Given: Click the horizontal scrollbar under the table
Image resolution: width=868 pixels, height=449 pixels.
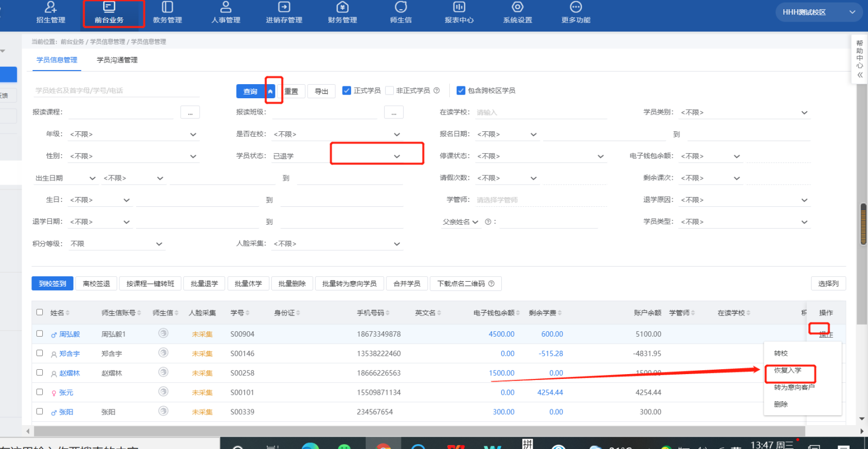Looking at the screenshot, I should [419, 431].
